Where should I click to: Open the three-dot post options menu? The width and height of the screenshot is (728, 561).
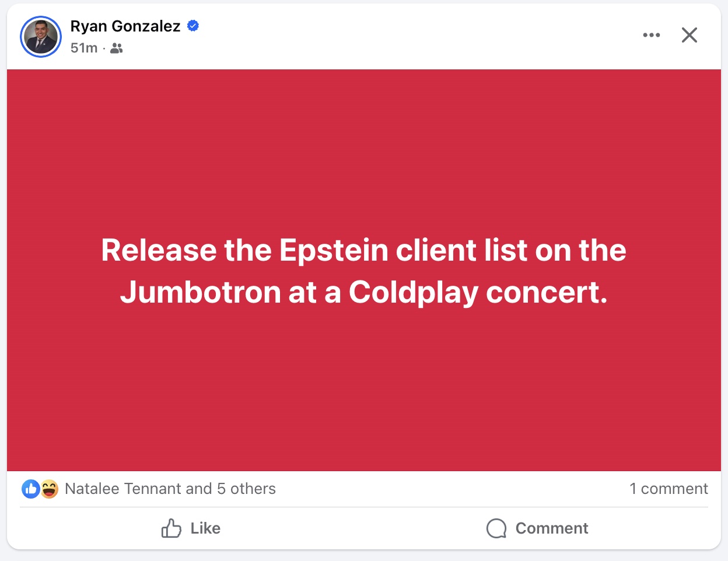(x=652, y=35)
